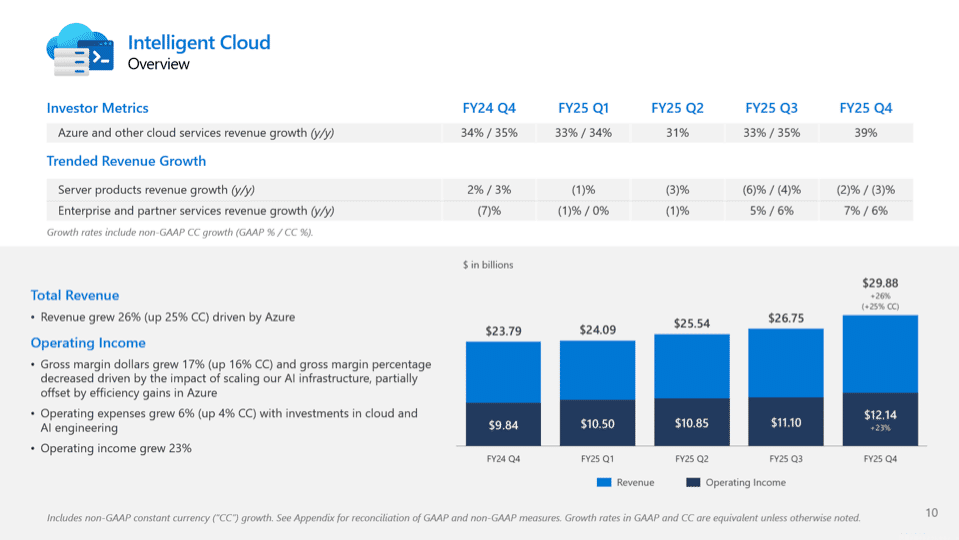Image resolution: width=959 pixels, height=540 pixels.
Task: Click the Revenue legend blue swatch
Action: [603, 483]
